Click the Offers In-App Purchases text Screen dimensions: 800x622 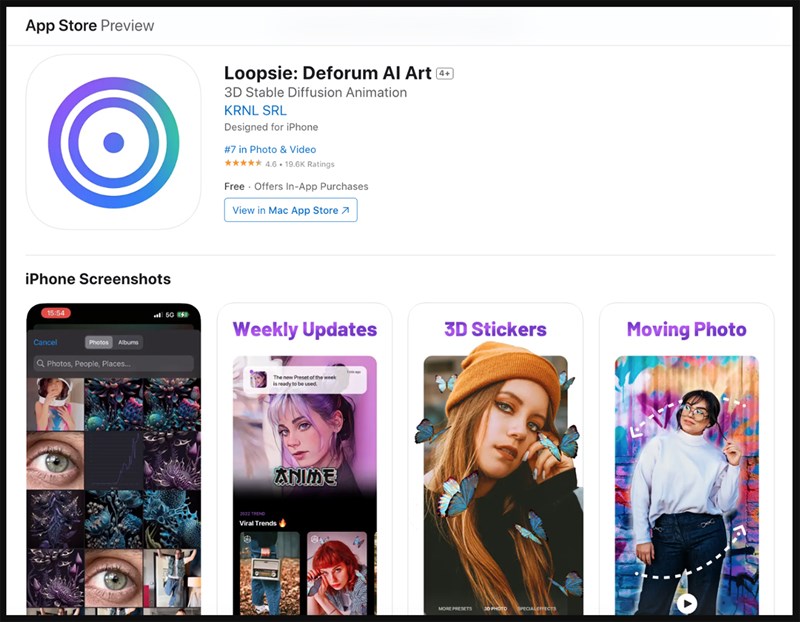[311, 186]
